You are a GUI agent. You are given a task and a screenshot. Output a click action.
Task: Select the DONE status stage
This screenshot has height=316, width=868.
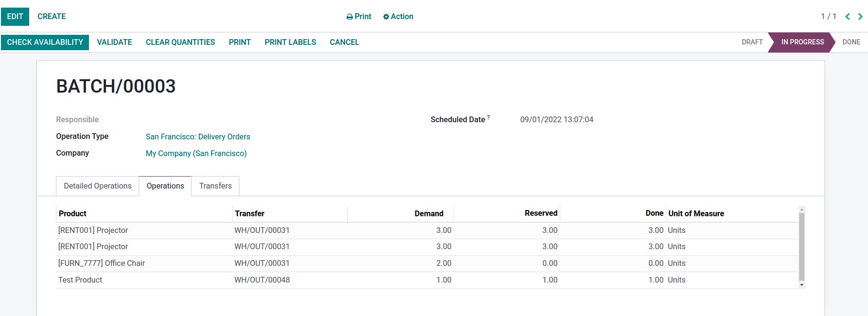[x=851, y=42]
